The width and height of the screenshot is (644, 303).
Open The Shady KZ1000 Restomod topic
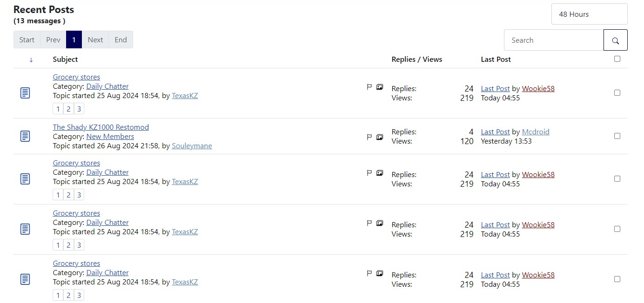point(101,127)
